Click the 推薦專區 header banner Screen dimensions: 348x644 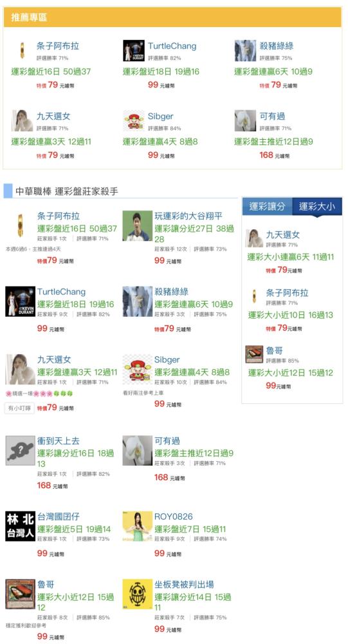pyautogui.click(x=172, y=17)
